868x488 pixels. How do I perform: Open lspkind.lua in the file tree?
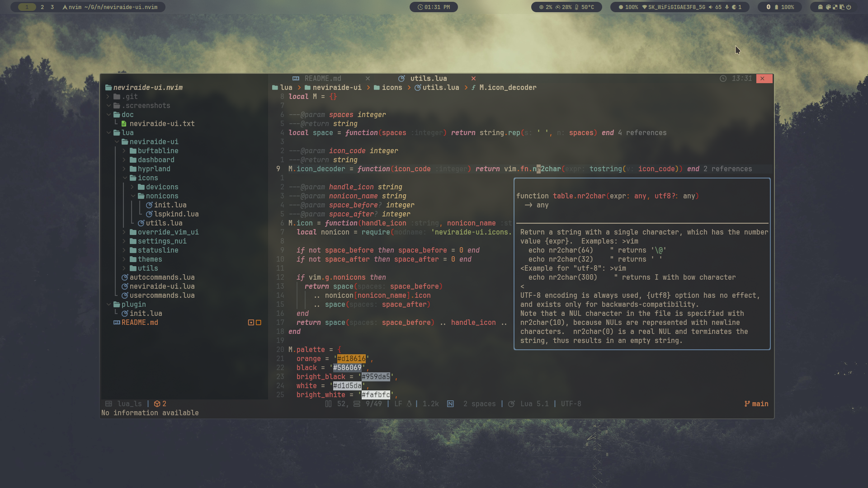tap(176, 214)
